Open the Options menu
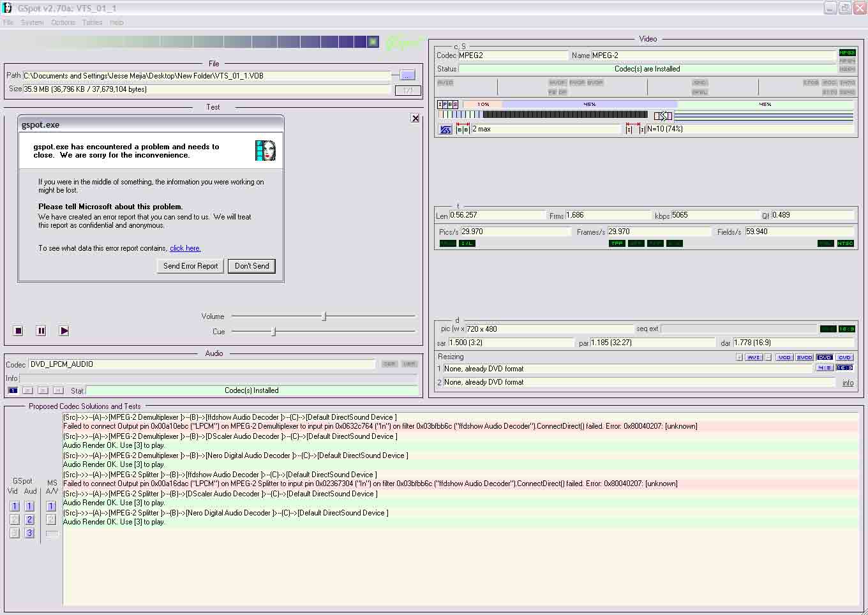 (x=63, y=22)
